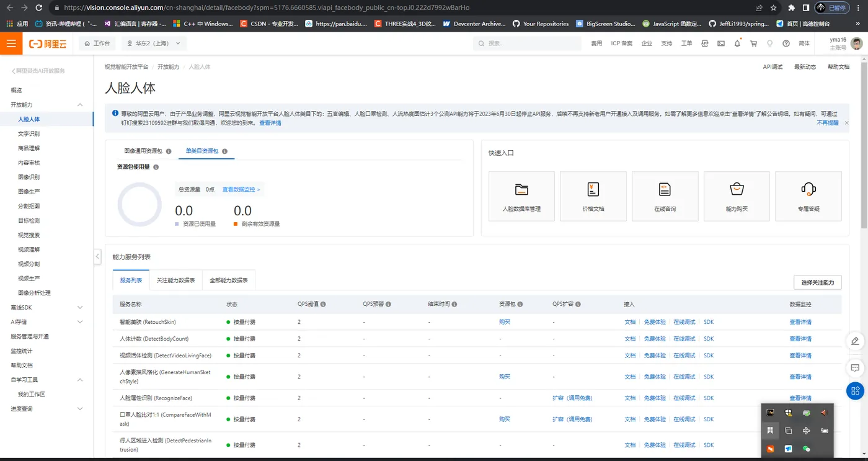Image resolution: width=868 pixels, height=461 pixels.
Task: Open the orange hamburger menu
Action: coord(11,44)
